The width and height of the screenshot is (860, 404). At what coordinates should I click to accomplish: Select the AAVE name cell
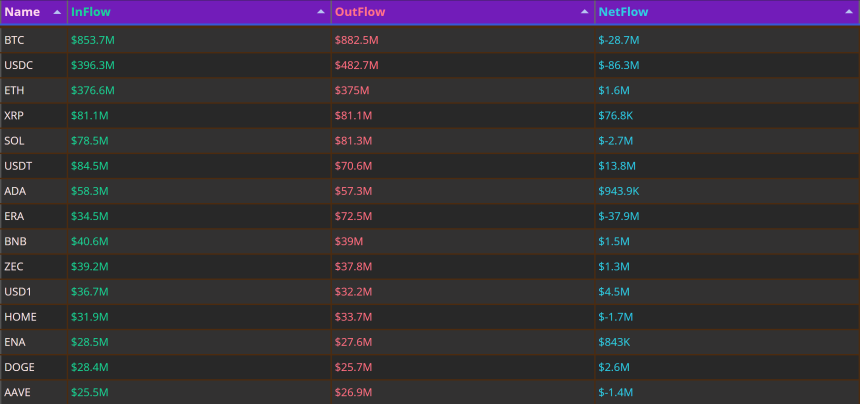click(x=34, y=392)
